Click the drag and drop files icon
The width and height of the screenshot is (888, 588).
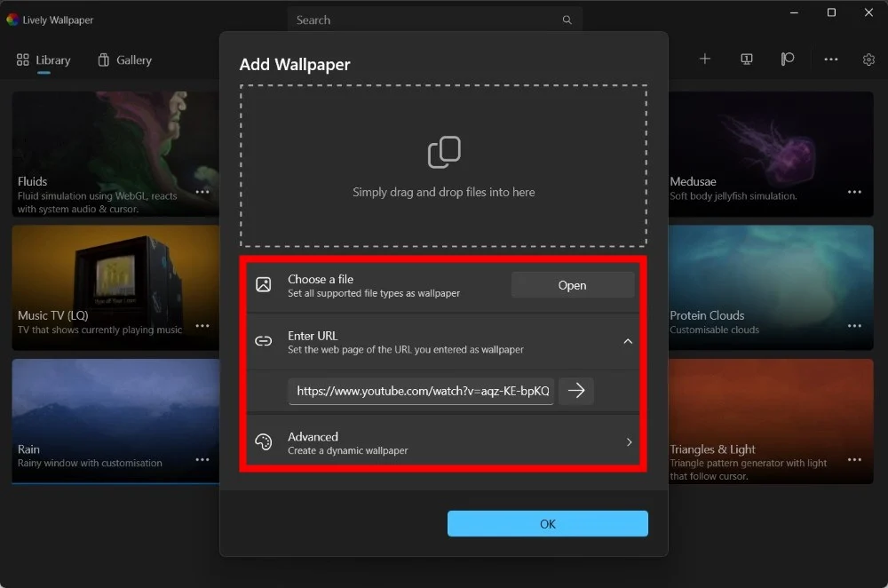pos(444,153)
